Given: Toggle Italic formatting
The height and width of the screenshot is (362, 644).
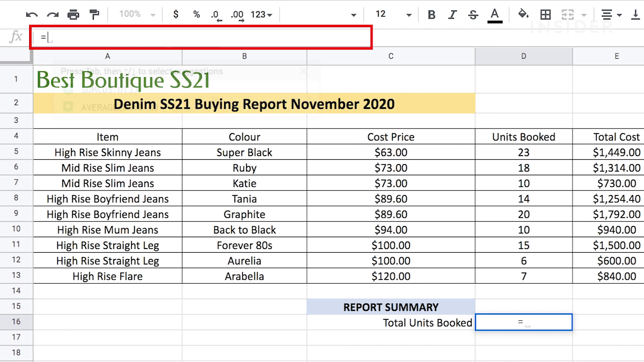Looking at the screenshot, I should [x=452, y=14].
